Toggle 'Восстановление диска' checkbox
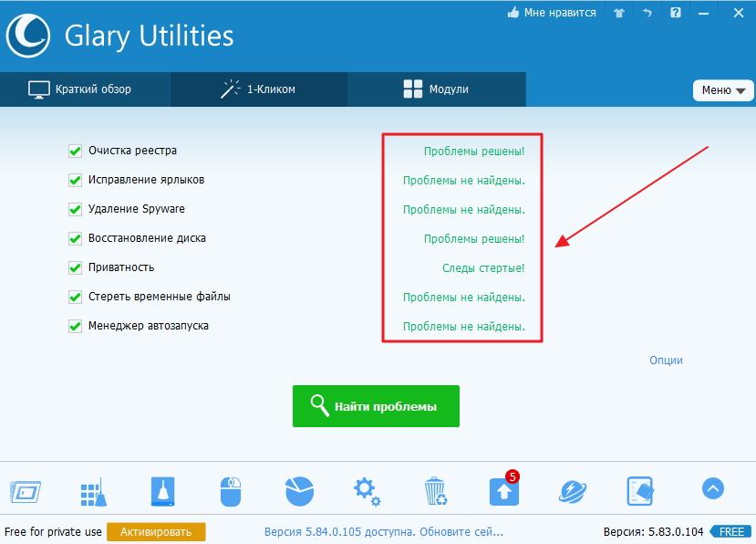The image size is (756, 544). (x=75, y=238)
